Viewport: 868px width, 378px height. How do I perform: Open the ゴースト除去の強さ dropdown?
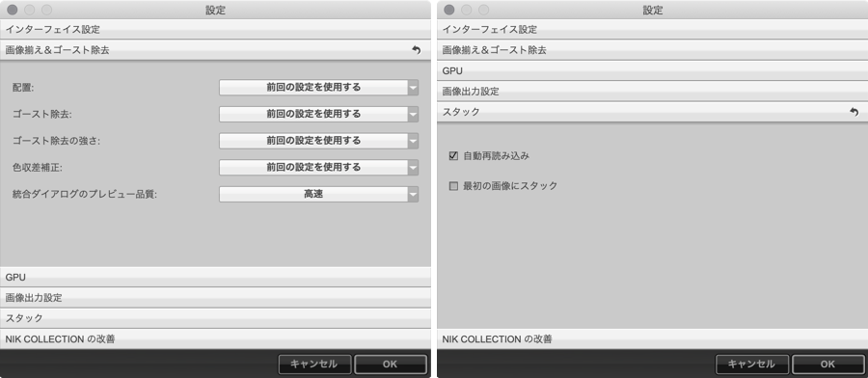[x=319, y=141]
